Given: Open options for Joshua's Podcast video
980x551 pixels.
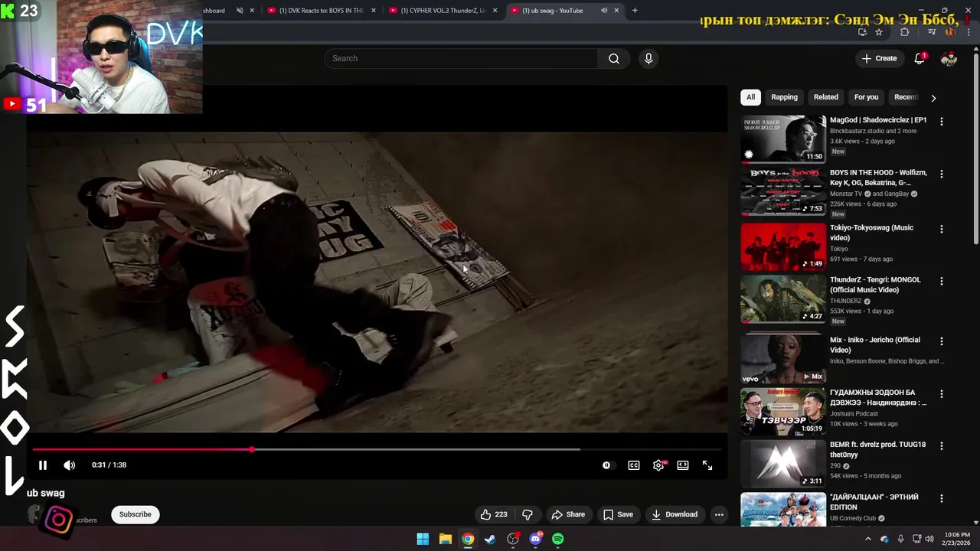Looking at the screenshot, I should click(942, 393).
